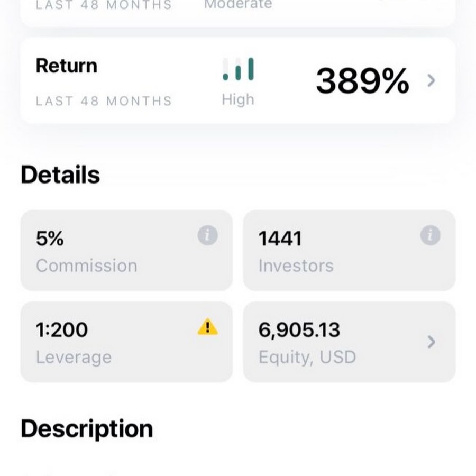
Task: Tap the 1:200 leverage value text
Action: pyautogui.click(x=62, y=330)
